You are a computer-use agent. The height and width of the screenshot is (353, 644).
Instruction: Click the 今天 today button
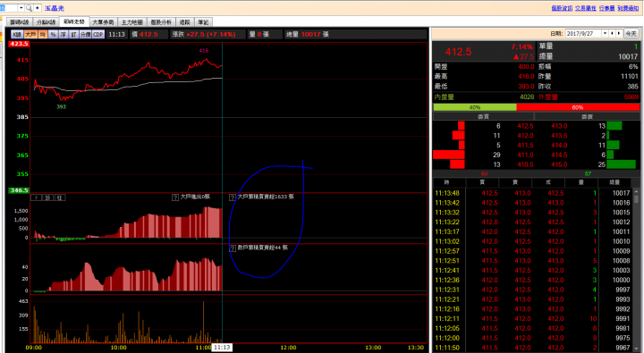[x=631, y=34]
